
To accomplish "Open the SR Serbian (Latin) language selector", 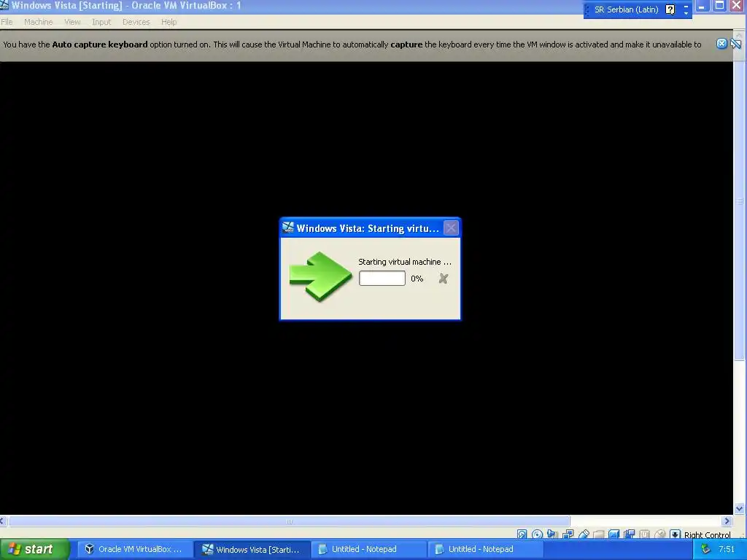I will pyautogui.click(x=626, y=9).
